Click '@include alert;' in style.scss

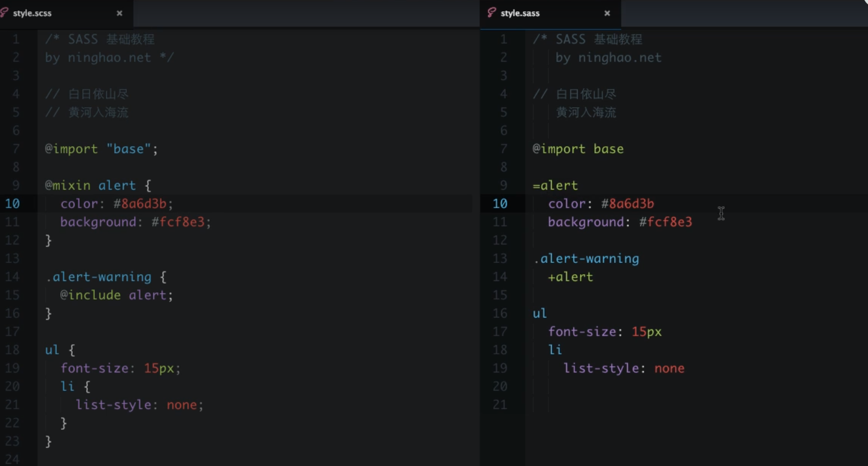[x=117, y=295]
